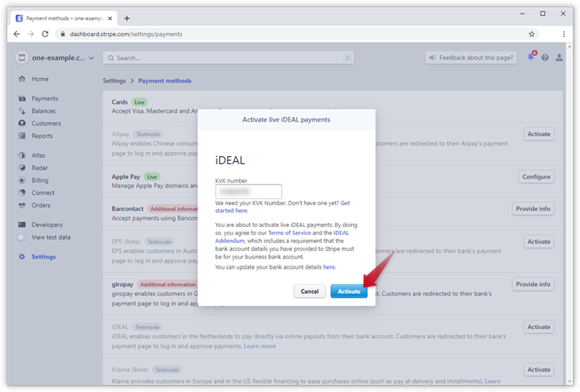
Task: Click the blue Activate button in dialog
Action: pyautogui.click(x=349, y=291)
